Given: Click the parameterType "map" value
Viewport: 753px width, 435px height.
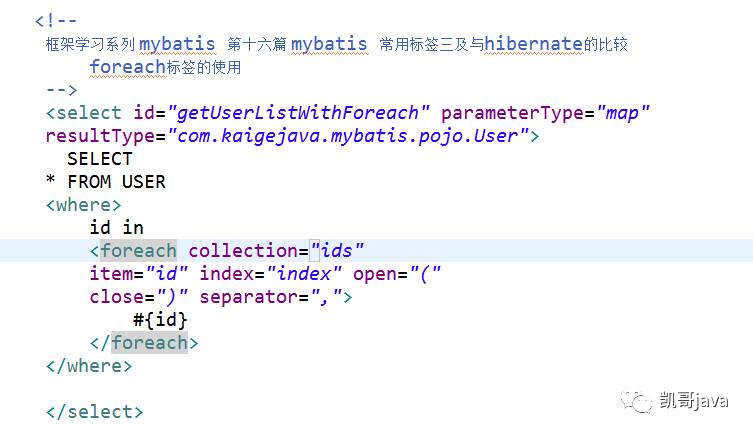Looking at the screenshot, I should pyautogui.click(x=623, y=112).
